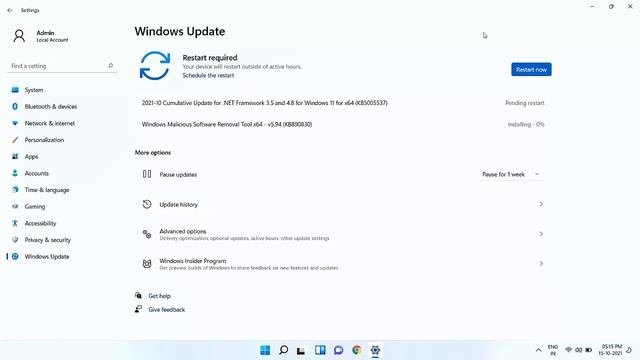Viewport: 640px width, 360px height.
Task: Click the search magnifier in Find a setting
Action: point(110,66)
